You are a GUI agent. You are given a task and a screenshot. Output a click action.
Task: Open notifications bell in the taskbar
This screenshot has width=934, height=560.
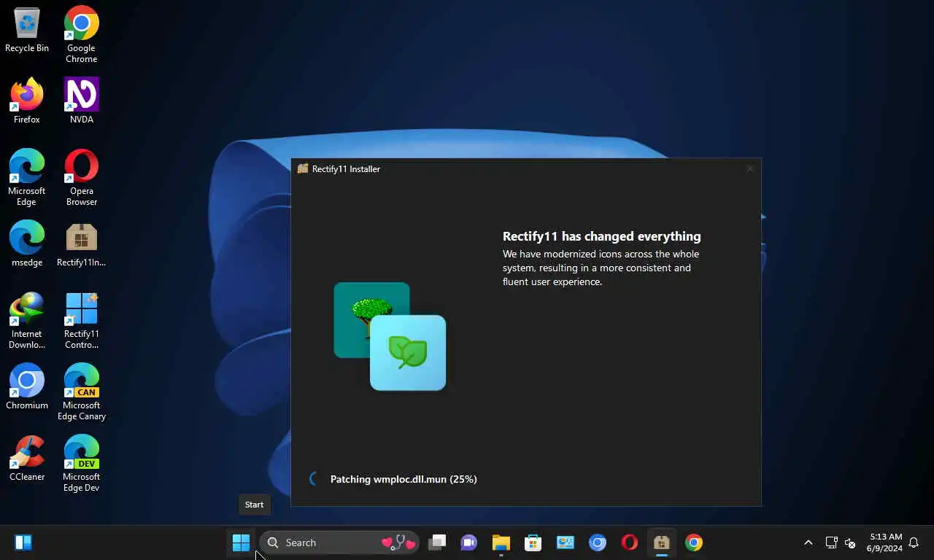[914, 542]
